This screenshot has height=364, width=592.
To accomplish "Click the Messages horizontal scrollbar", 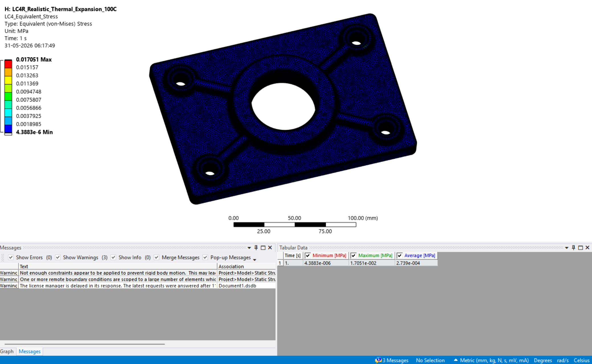I will click(85, 344).
